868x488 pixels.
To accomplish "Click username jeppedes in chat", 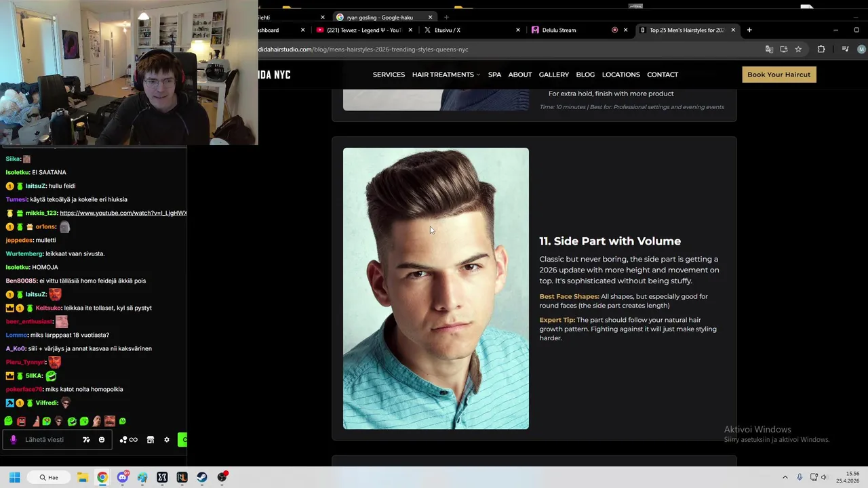I will click(x=19, y=240).
